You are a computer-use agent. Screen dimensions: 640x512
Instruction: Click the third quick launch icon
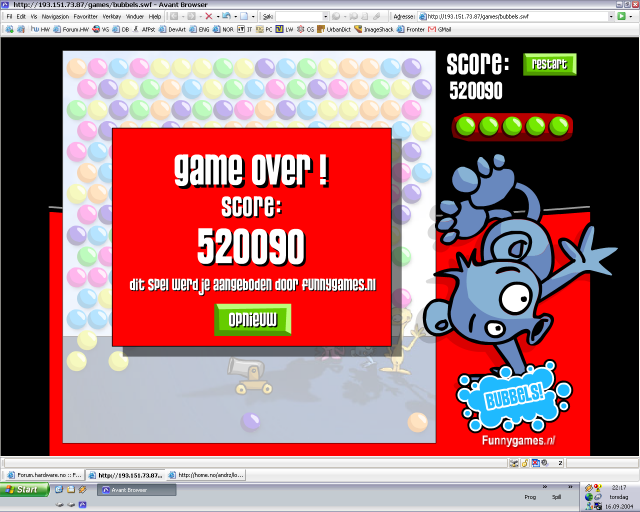[82, 489]
